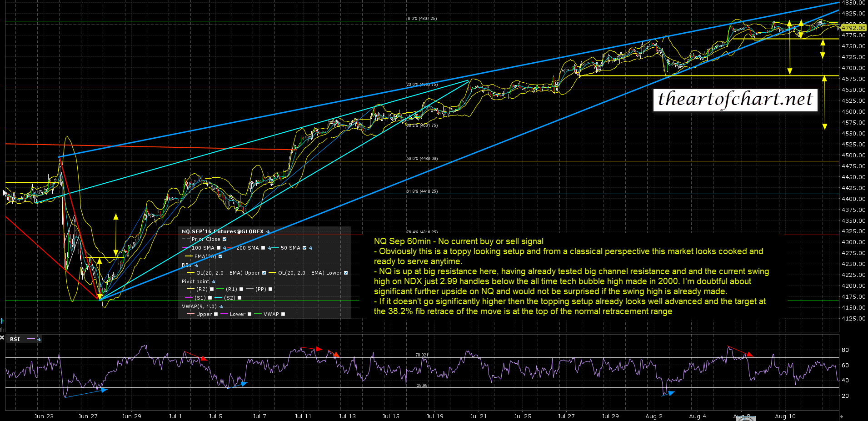Click the RSI indicator wrench icon
Image resolution: width=868 pixels, height=421 pixels.
[x=39, y=339]
